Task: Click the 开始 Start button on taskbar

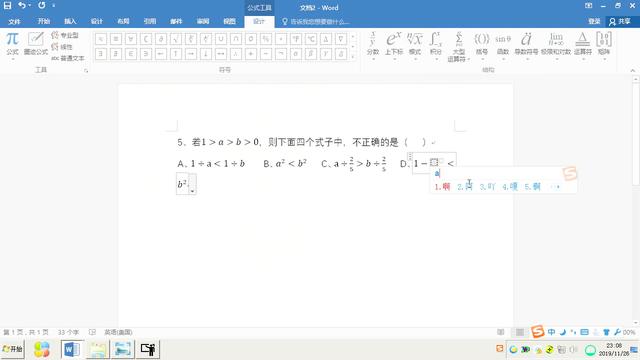Action: pos(13,349)
